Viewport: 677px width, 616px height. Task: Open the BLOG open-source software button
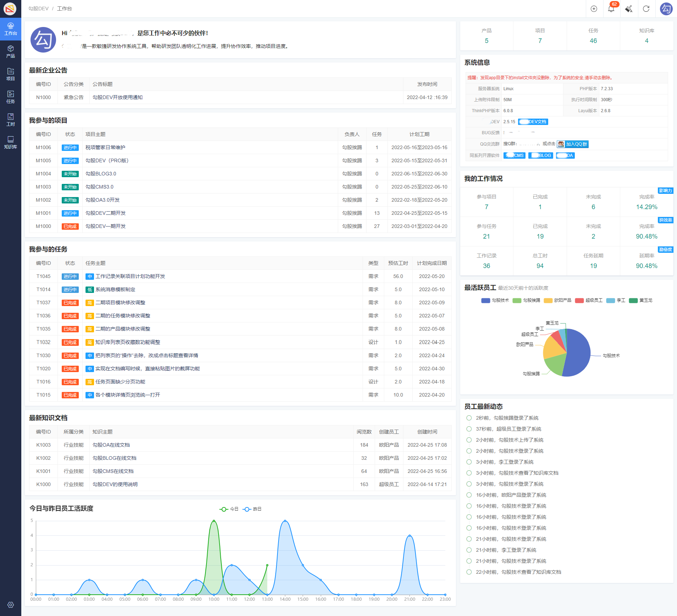point(541,156)
